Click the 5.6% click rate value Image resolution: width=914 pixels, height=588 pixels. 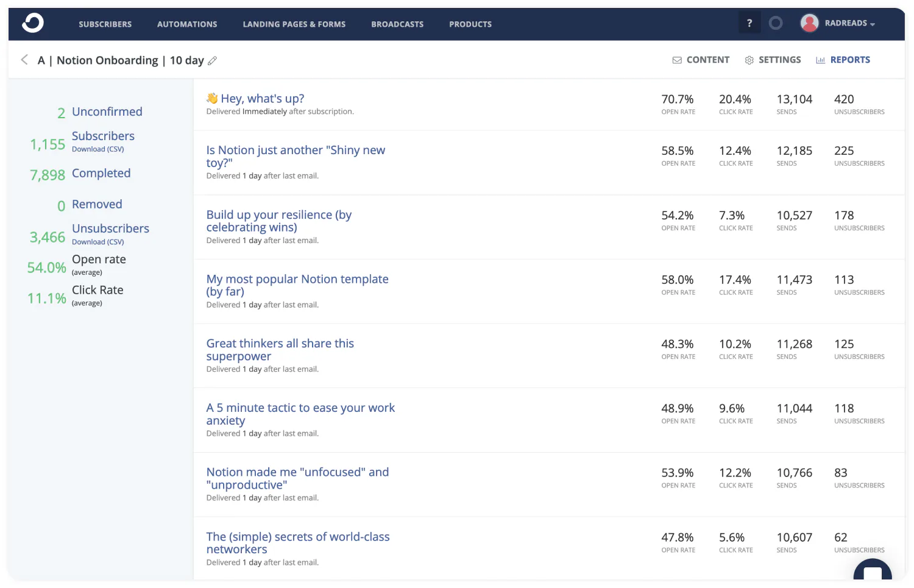coord(732,537)
